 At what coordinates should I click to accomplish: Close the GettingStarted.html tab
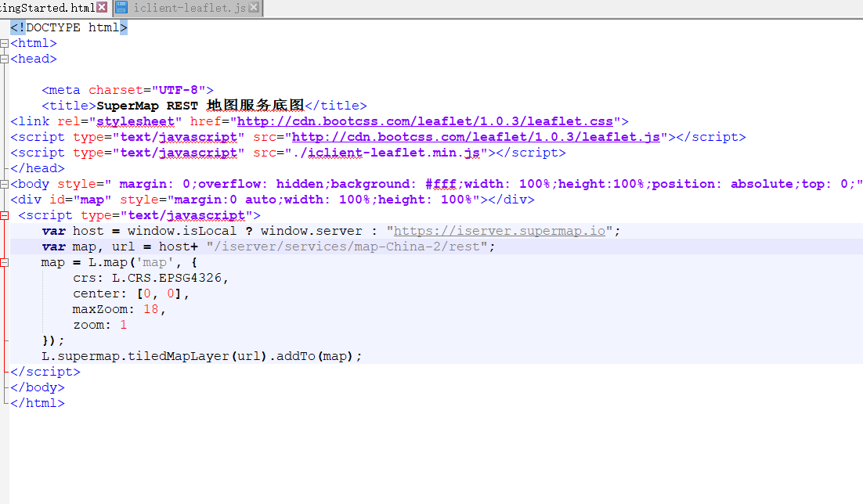pos(102,7)
